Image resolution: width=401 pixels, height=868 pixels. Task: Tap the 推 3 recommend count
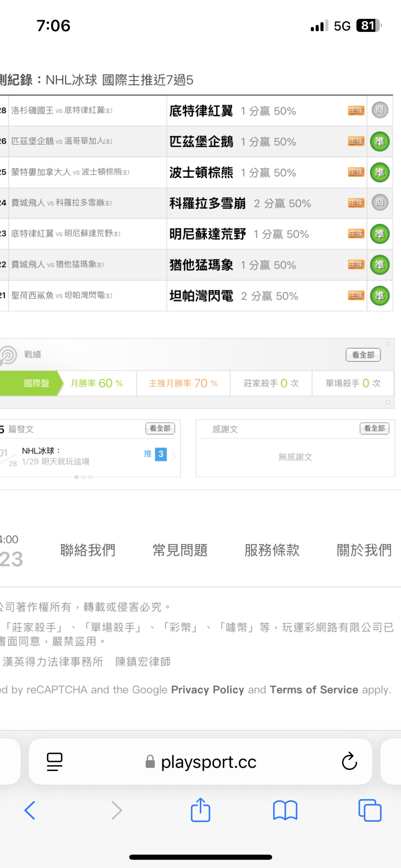[x=156, y=454]
